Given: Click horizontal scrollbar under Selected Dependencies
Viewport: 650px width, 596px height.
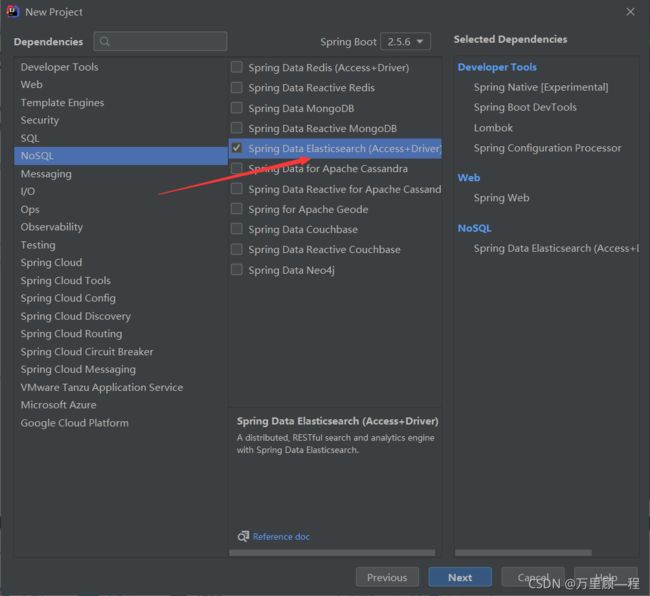Looking at the screenshot, I should pos(523,553).
